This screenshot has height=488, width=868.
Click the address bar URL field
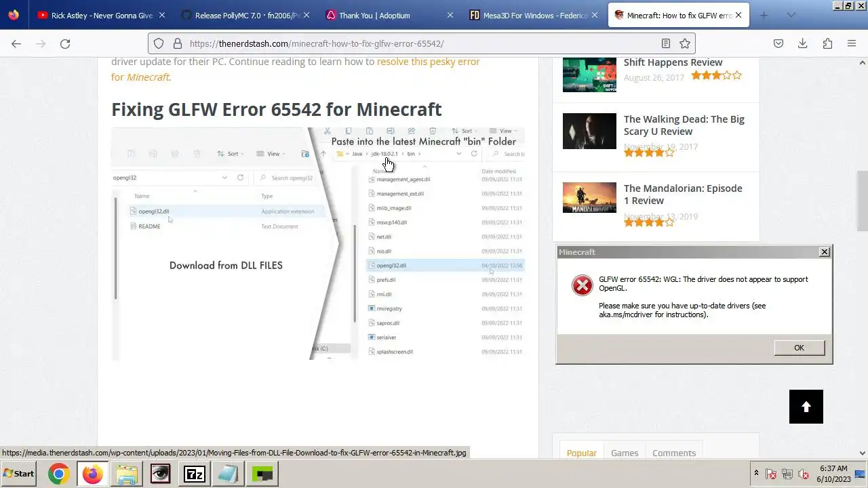[x=420, y=43]
